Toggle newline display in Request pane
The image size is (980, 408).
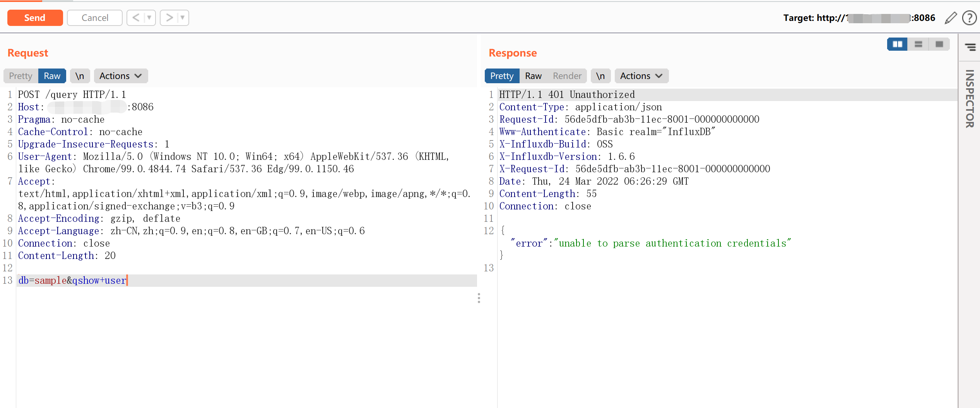click(x=80, y=76)
